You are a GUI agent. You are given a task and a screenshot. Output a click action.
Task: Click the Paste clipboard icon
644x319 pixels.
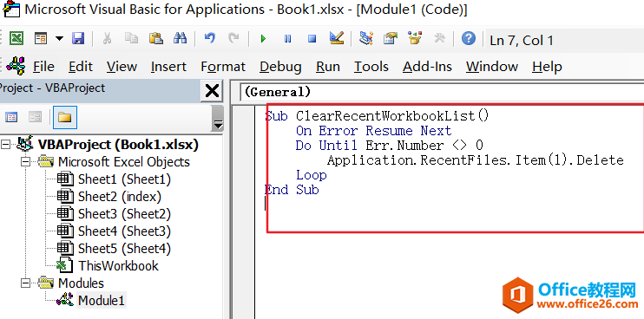point(156,39)
